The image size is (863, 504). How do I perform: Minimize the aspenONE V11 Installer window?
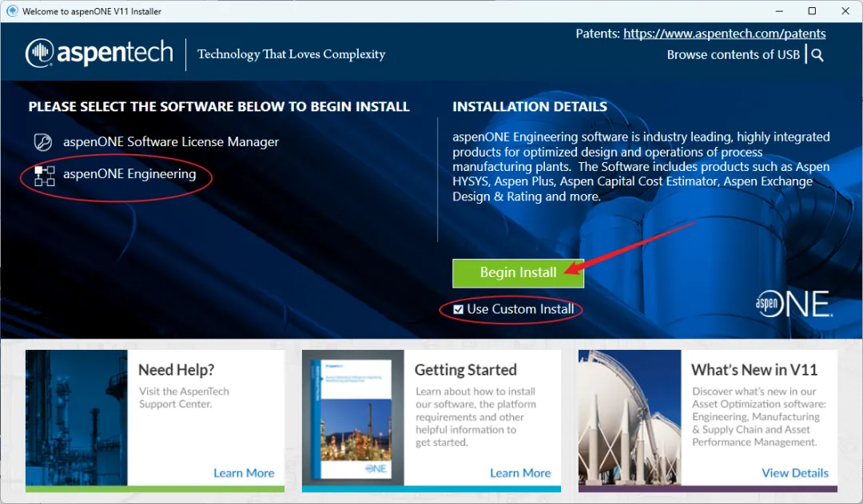pos(779,11)
